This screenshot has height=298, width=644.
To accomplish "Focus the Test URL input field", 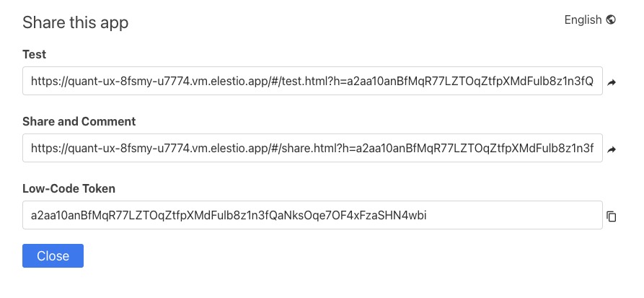I will coord(312,82).
